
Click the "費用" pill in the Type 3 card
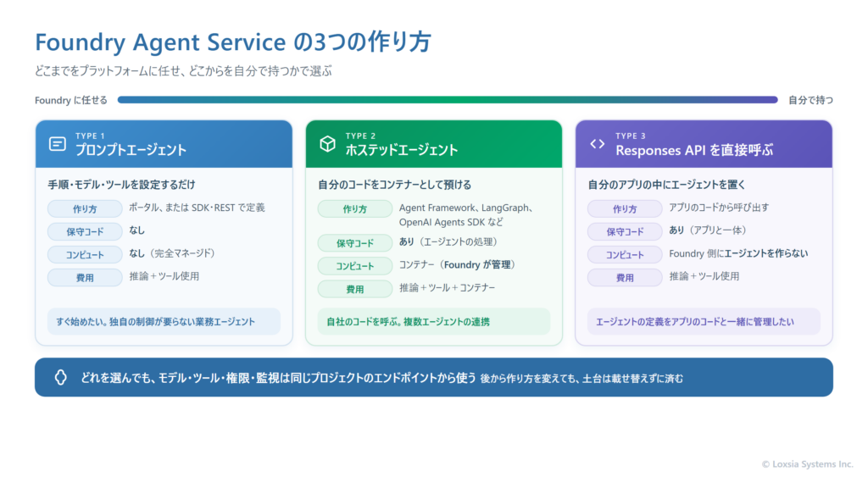tap(625, 278)
